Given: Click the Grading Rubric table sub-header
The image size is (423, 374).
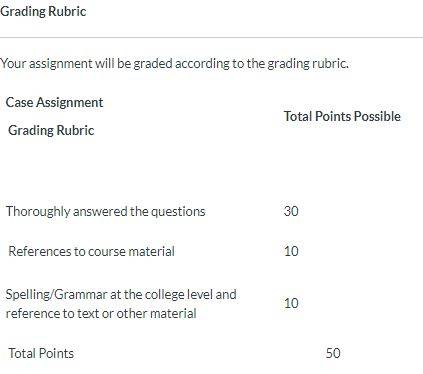Looking at the screenshot, I should (x=51, y=130).
